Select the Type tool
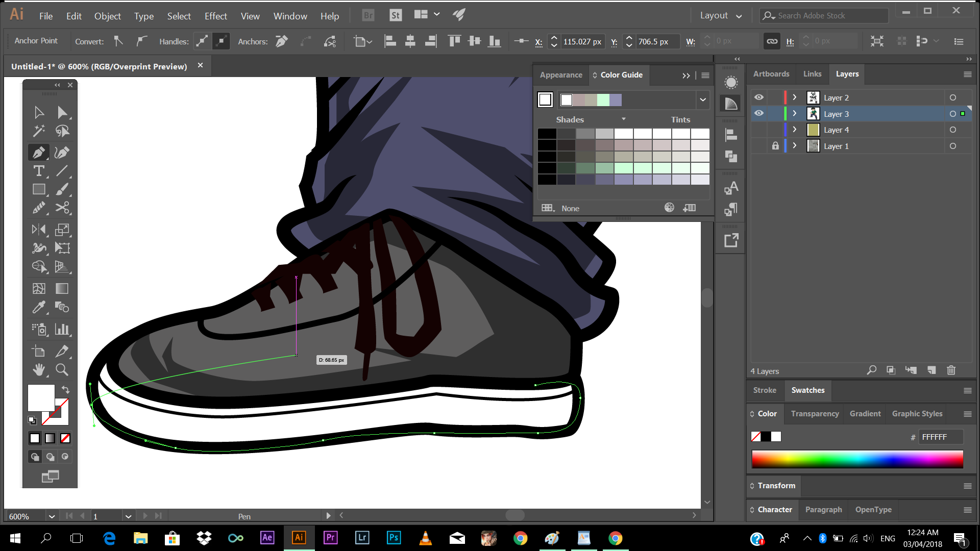The image size is (980, 551). [x=39, y=171]
